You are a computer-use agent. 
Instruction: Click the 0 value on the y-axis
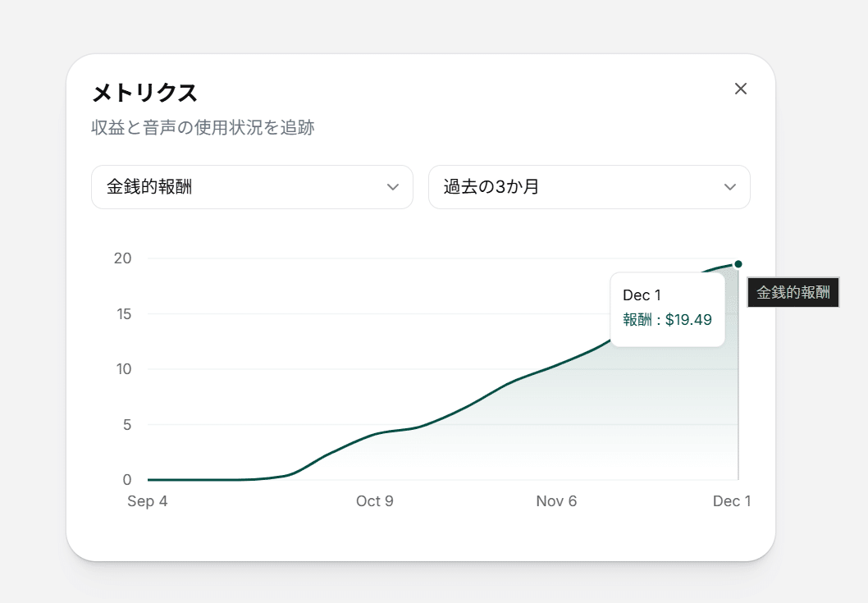click(x=126, y=480)
